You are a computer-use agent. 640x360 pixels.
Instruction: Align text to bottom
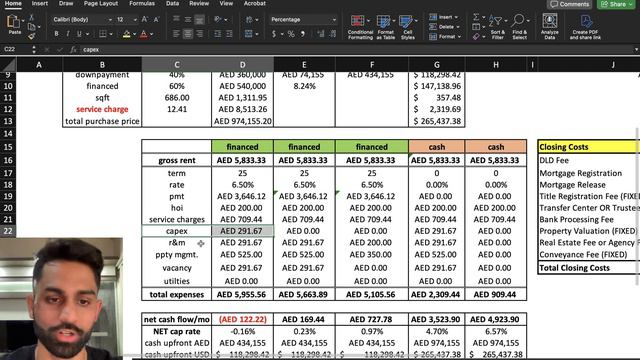pyautogui.click(x=200, y=19)
